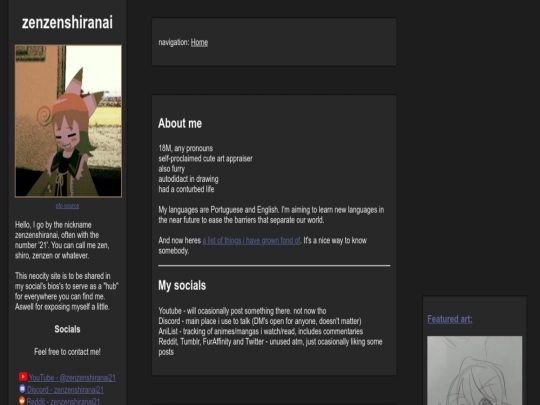Click the My socials heading
540x405 pixels.
(182, 285)
